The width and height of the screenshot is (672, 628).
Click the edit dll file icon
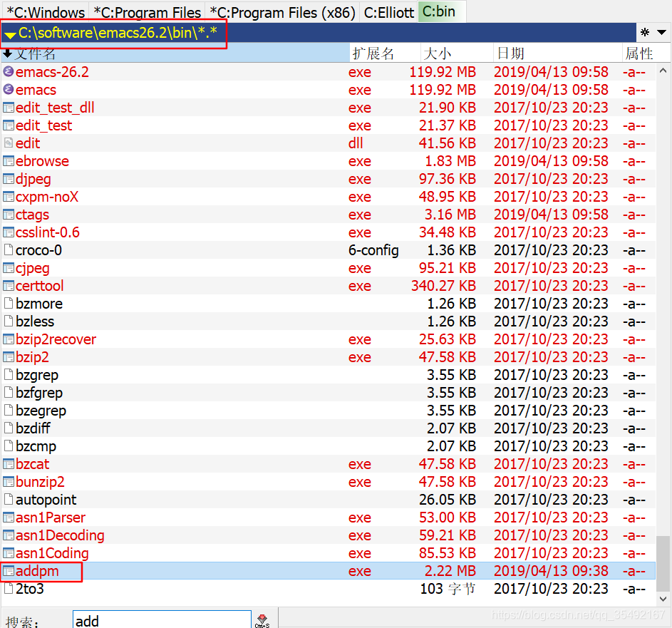click(x=8, y=143)
